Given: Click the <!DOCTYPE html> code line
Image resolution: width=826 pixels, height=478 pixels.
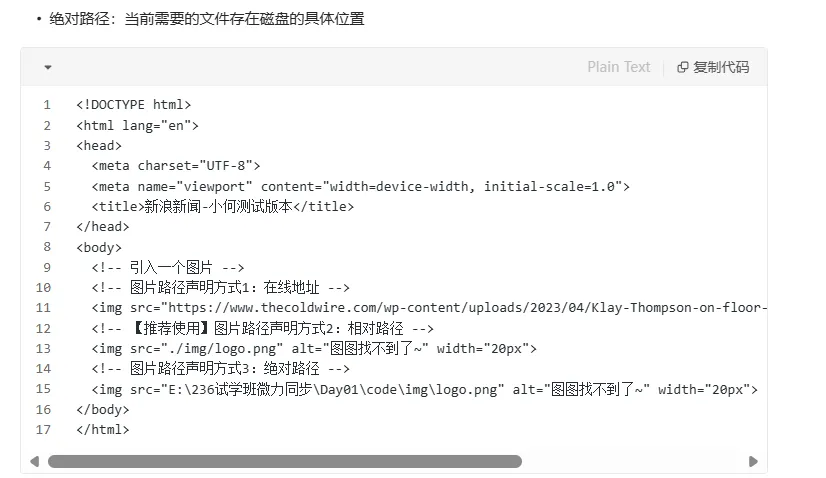Looking at the screenshot, I should click(133, 104).
